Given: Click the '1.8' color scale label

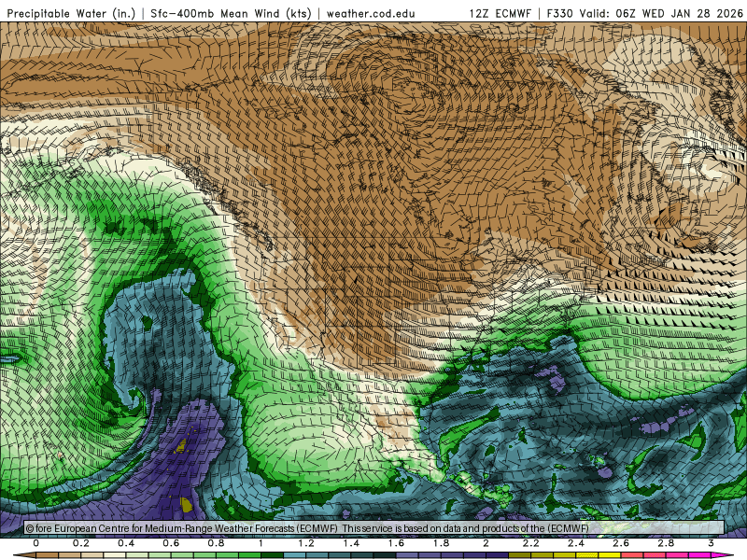Looking at the screenshot, I should tap(441, 543).
